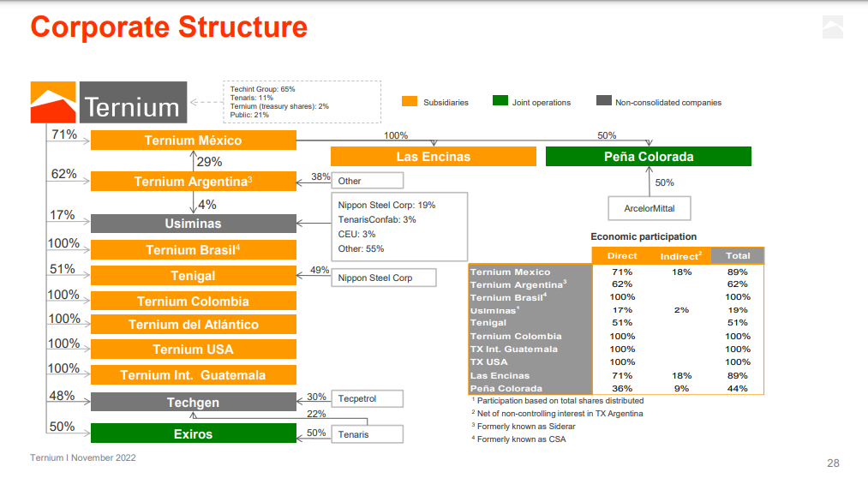
Task: Click the Total column header in table
Action: pyautogui.click(x=737, y=255)
